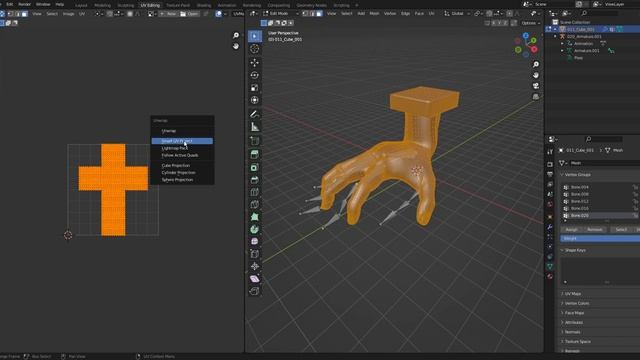The height and width of the screenshot is (360, 640).
Task: Select the Rotate tool in 3D viewport
Action: [x=255, y=75]
